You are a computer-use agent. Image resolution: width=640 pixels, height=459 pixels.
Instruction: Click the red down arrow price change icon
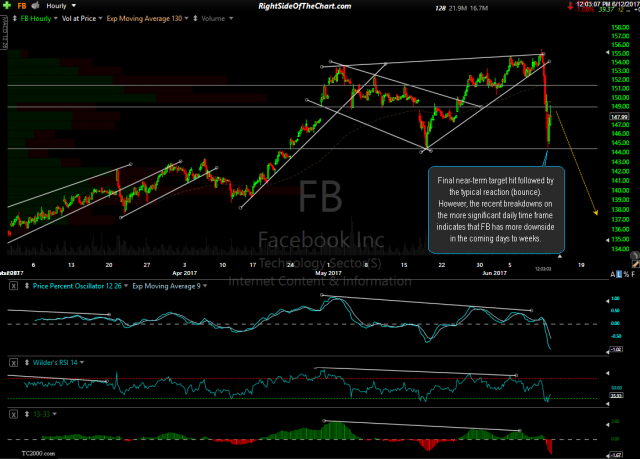click(x=570, y=7)
